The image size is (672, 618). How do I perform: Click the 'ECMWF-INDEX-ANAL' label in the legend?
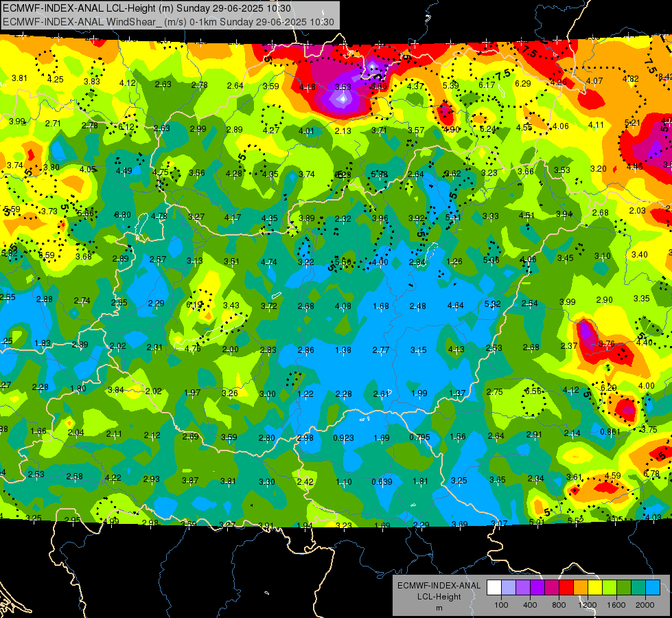pyautogui.click(x=439, y=586)
